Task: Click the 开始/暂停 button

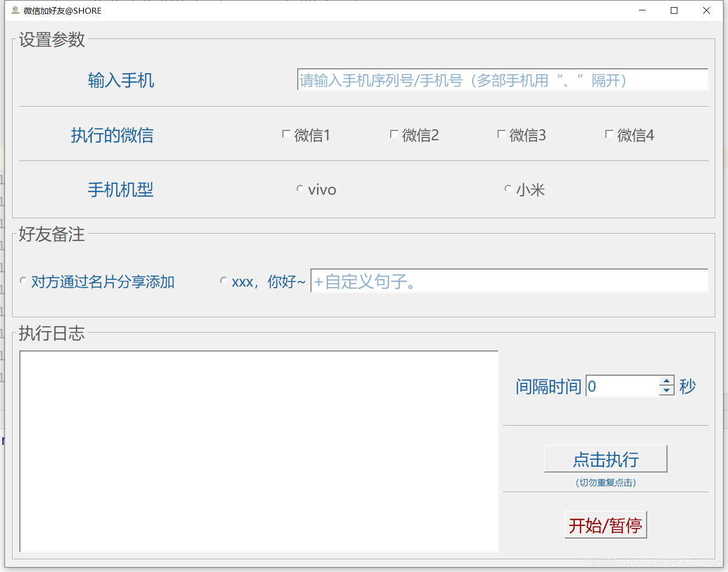Action: [x=605, y=525]
